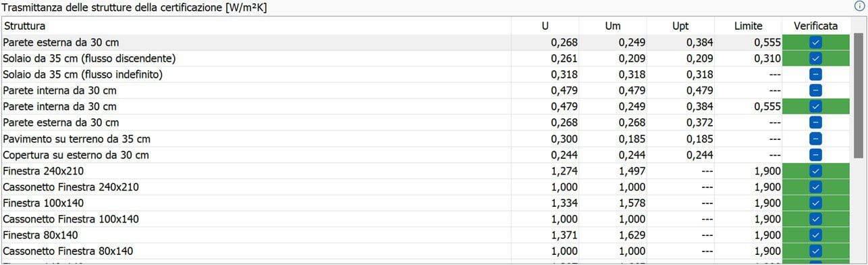
Task: Toggle Verificata checkbox for Cassonetto Finestra 240x210
Action: coord(815,187)
